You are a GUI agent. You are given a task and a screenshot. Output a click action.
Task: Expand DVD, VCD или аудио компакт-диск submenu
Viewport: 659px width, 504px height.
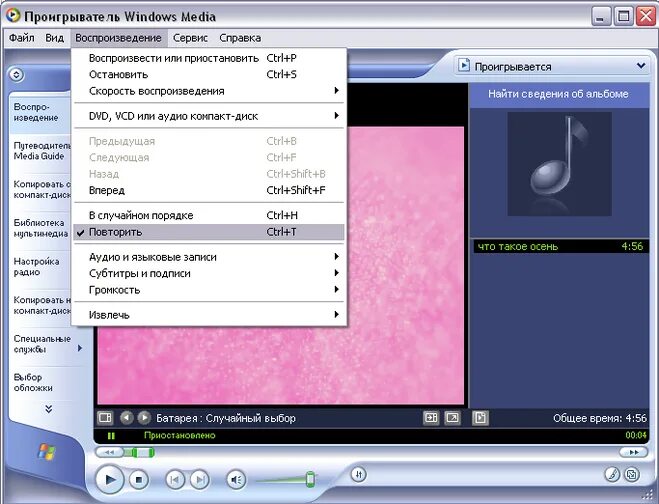coord(209,116)
